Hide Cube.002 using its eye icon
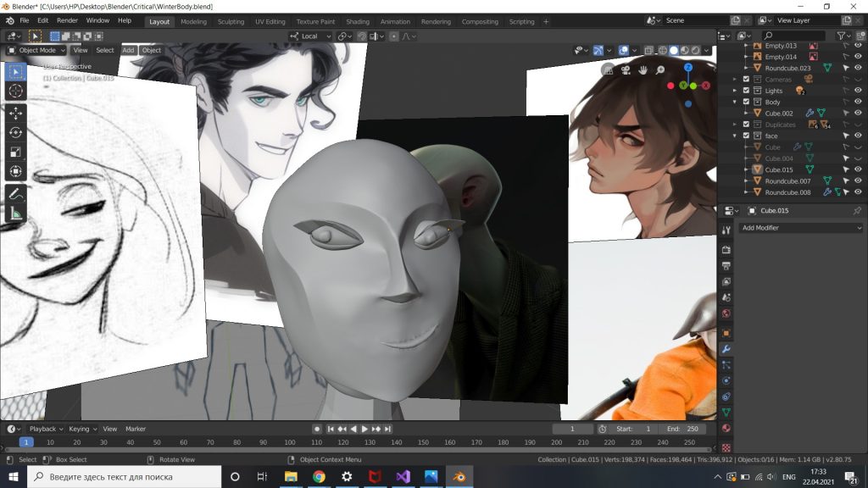This screenshot has height=488, width=868. (858, 113)
